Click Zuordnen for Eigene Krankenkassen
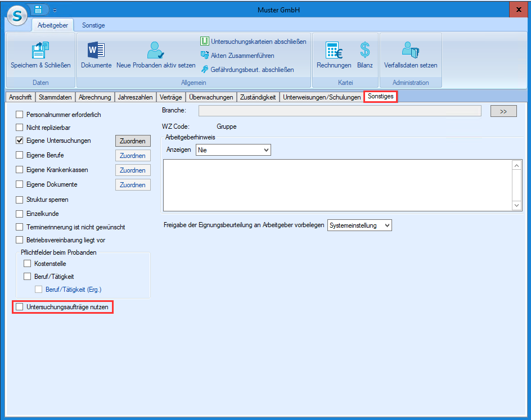This screenshot has width=531, height=420. 133,170
